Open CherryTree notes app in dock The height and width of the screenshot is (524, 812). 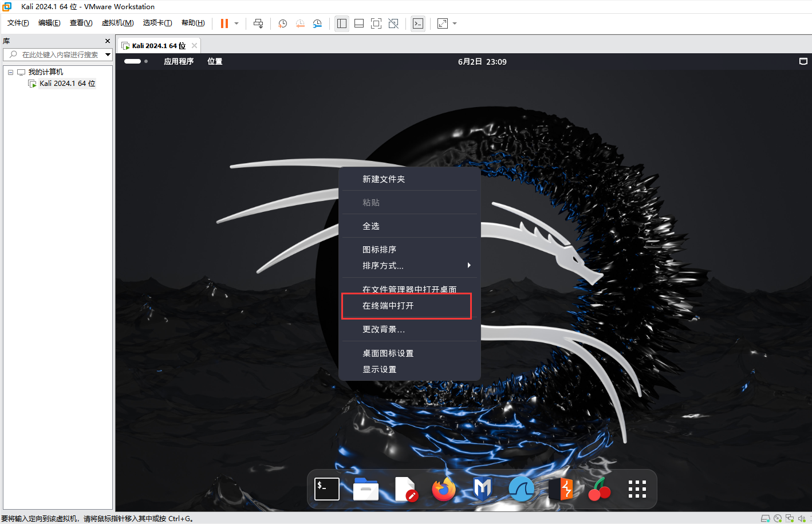(x=599, y=489)
